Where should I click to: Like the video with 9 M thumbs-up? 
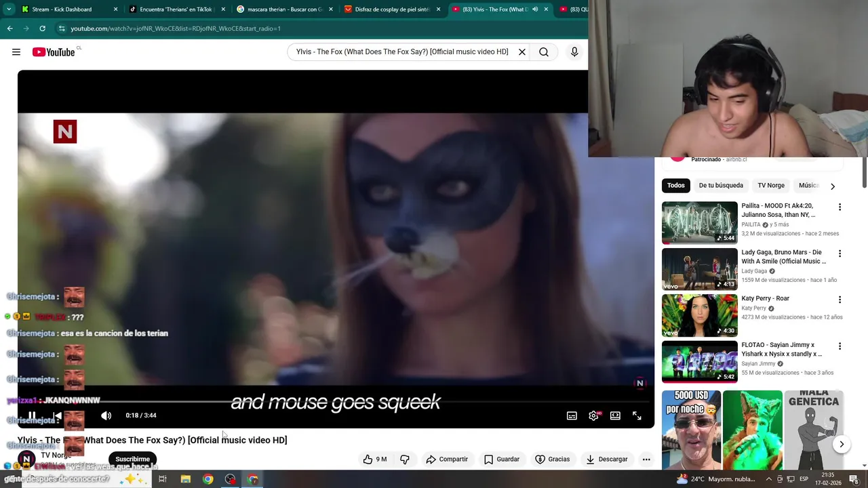(x=375, y=459)
